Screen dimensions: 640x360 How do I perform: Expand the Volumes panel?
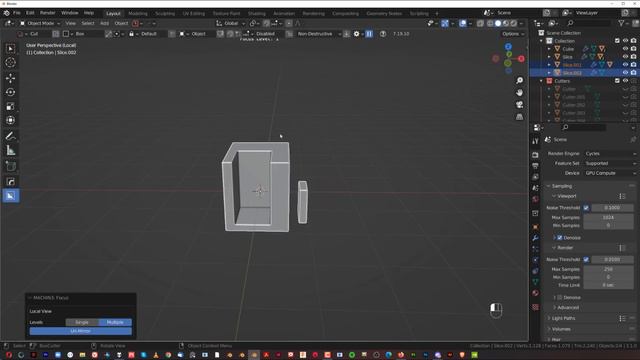(x=561, y=329)
